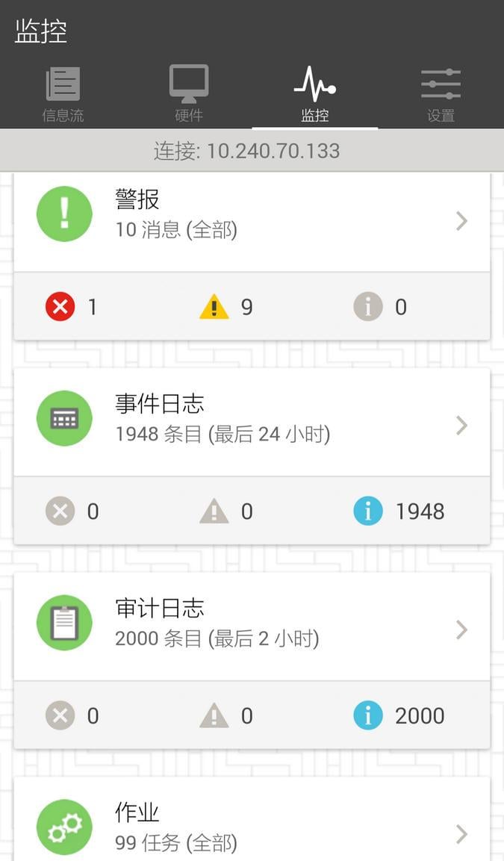Click the gray info icon with 0 alerts
Screen dimensions: 504x861
click(x=367, y=306)
